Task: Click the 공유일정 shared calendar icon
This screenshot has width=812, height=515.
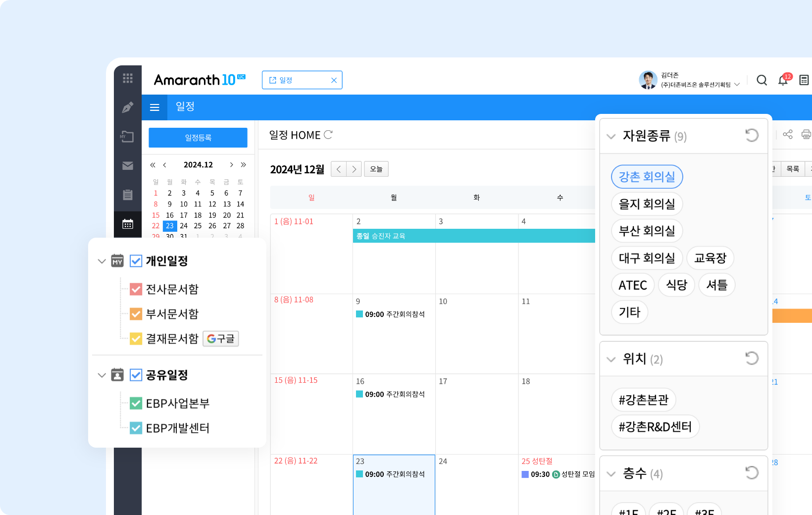Action: click(x=117, y=375)
